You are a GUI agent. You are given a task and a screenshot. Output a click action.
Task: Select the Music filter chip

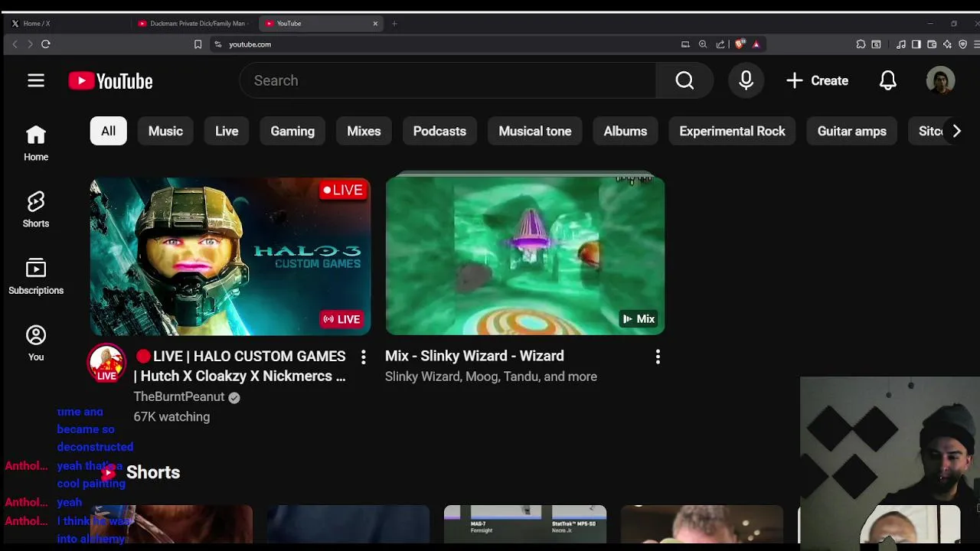165,131
